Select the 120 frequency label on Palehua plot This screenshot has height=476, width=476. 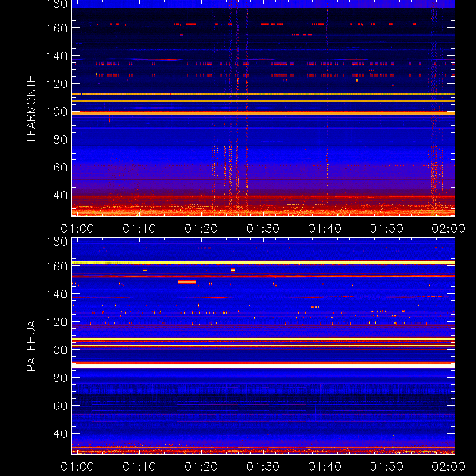57,322
